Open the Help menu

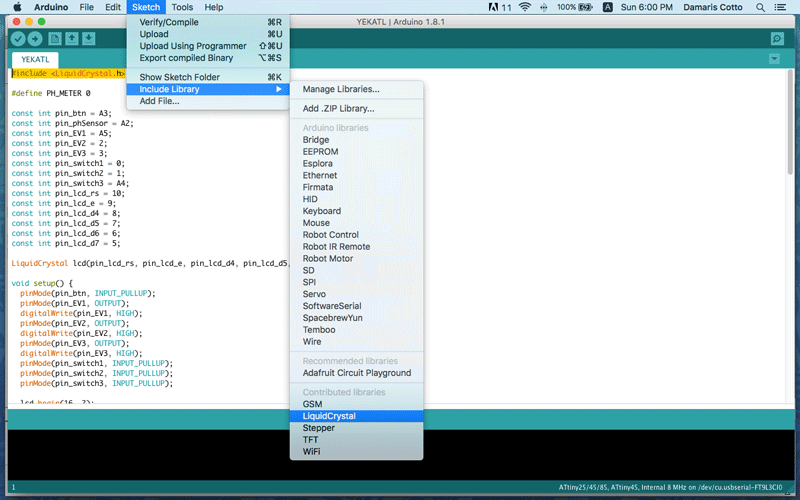pos(214,7)
